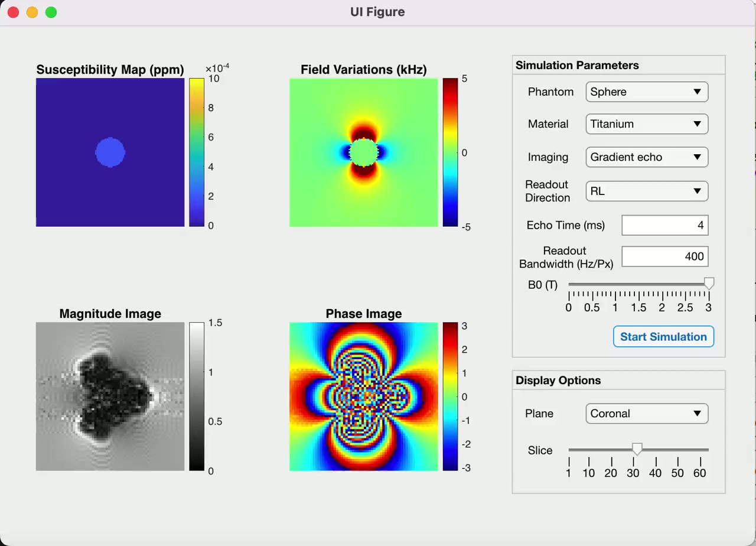The width and height of the screenshot is (756, 546).
Task: Click the Readout Bandwidth (Hz/Px) field
Action: pyautogui.click(x=664, y=256)
